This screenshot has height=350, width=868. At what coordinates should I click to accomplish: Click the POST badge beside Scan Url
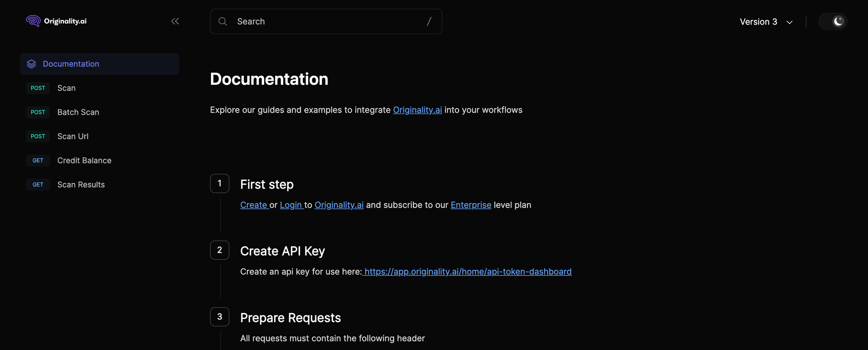point(38,136)
